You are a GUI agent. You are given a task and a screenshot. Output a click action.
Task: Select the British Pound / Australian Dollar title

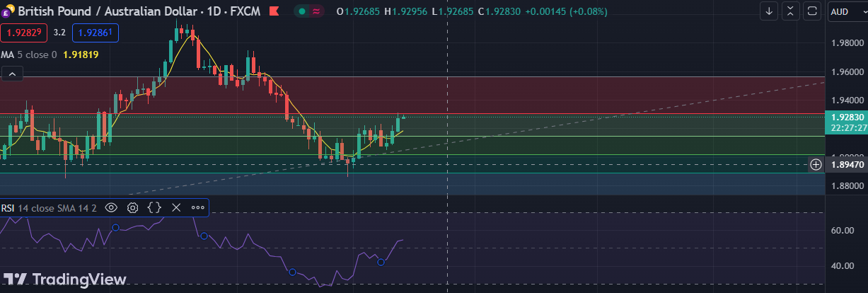pyautogui.click(x=106, y=11)
